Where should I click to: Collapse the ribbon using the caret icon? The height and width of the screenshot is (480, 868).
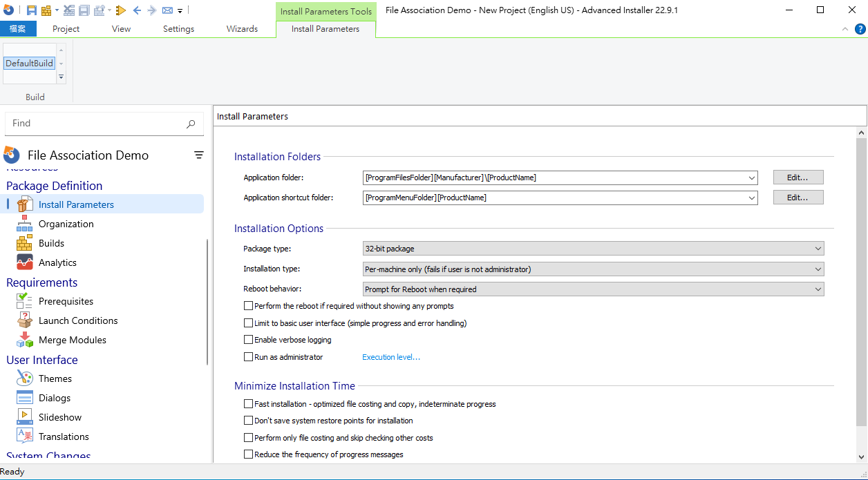point(845,29)
